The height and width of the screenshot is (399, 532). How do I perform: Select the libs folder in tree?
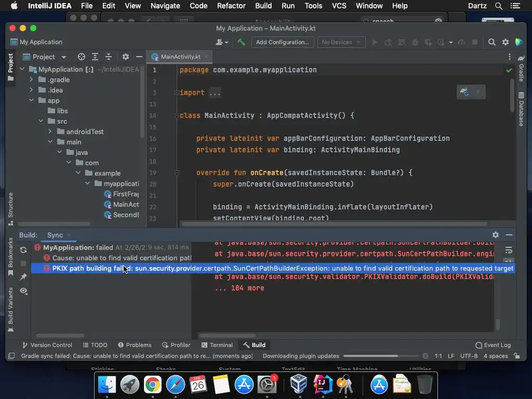[x=58, y=111]
